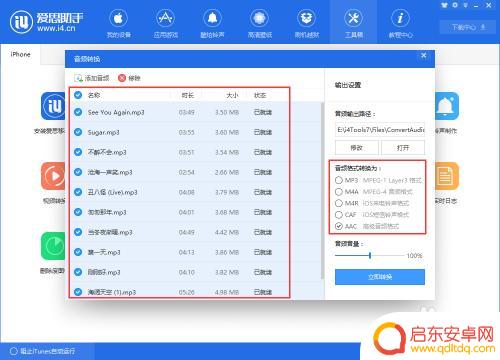Uncheck the 04:49 duration track checkbox

[x=78, y=232]
